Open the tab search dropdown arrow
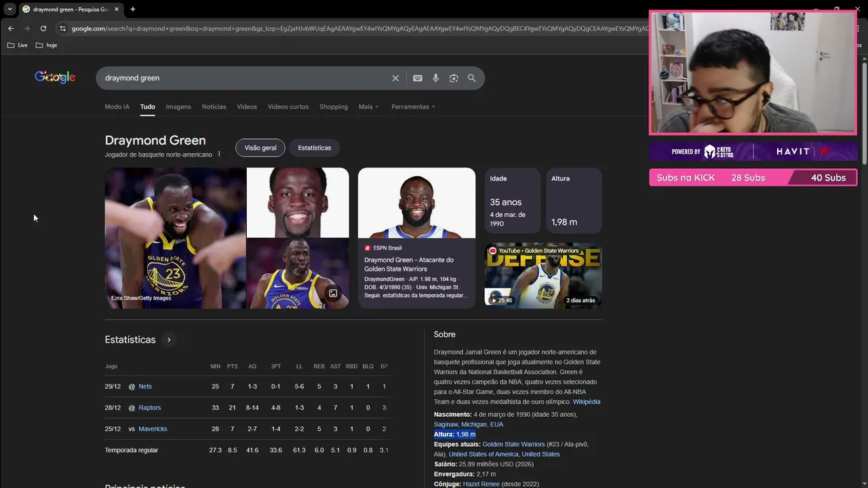The width and height of the screenshot is (868, 488). 9,9
